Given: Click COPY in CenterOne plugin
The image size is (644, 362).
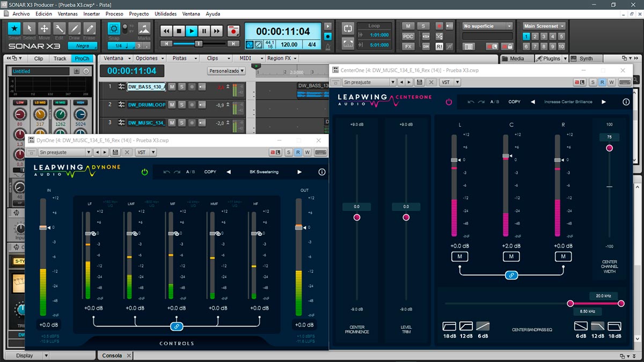Looking at the screenshot, I should pyautogui.click(x=515, y=102).
